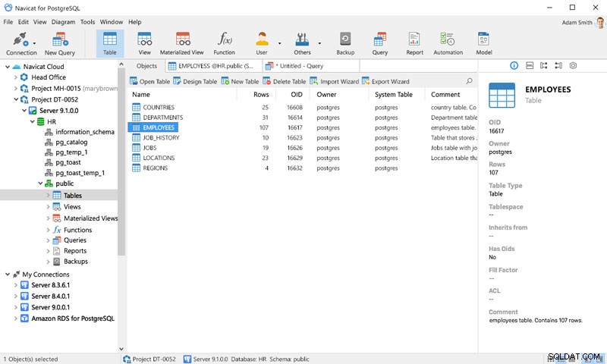Click the Navicat Cloud cloud icon

point(16,67)
